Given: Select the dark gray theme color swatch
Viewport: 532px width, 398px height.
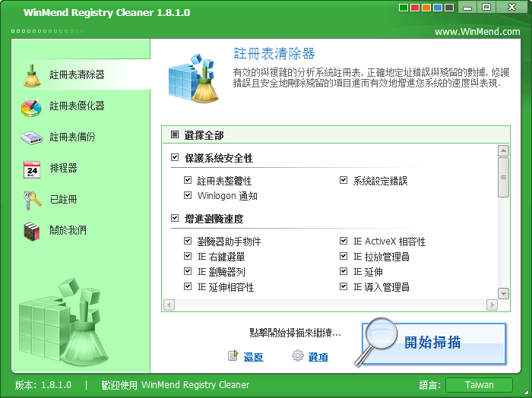Looking at the screenshot, I should 449,8.
